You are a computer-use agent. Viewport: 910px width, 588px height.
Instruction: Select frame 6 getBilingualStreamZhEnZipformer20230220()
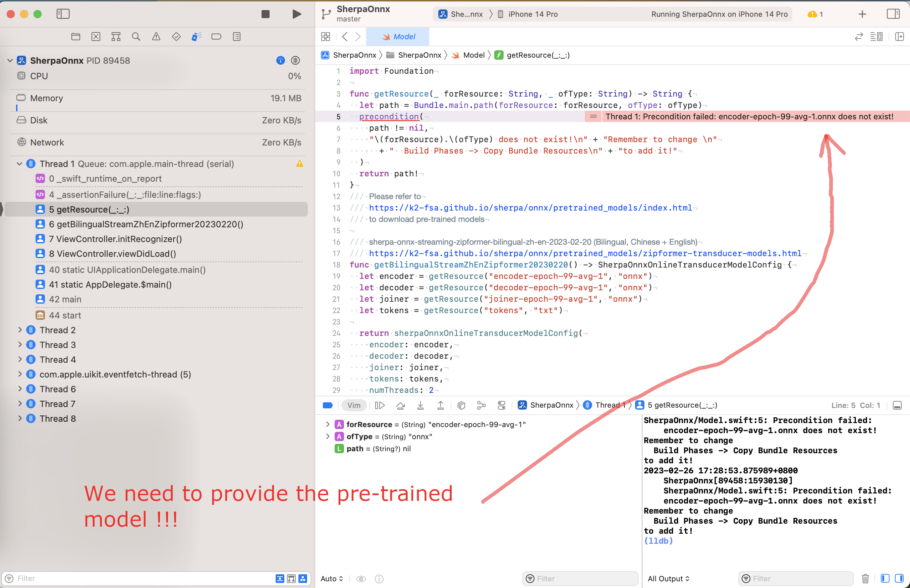click(x=146, y=224)
